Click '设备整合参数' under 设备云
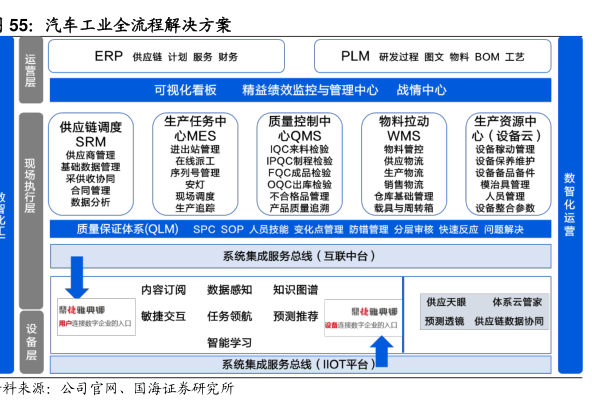This screenshot has height=405, width=592. click(505, 208)
